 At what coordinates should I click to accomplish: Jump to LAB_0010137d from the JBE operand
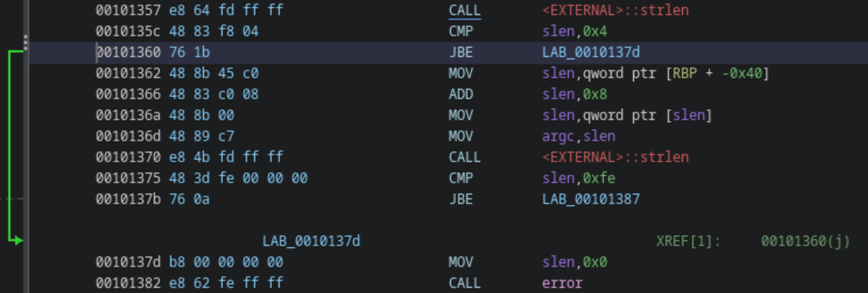click(591, 53)
